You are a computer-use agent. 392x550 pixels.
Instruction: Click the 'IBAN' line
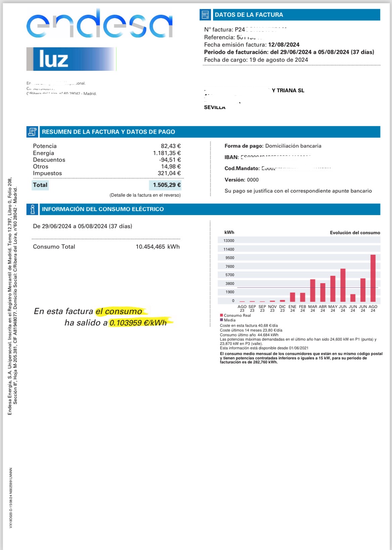coord(268,157)
